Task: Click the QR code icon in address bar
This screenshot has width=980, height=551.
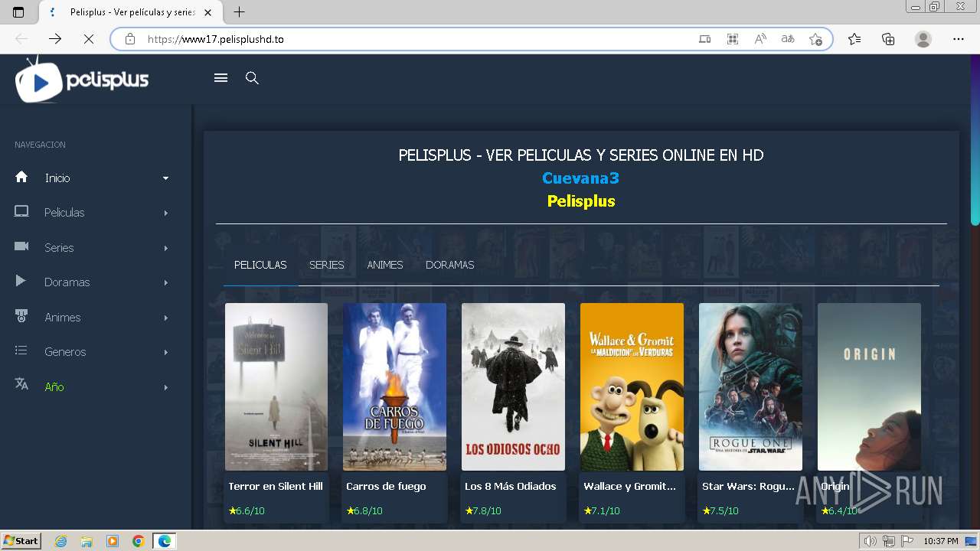Action: tap(733, 39)
